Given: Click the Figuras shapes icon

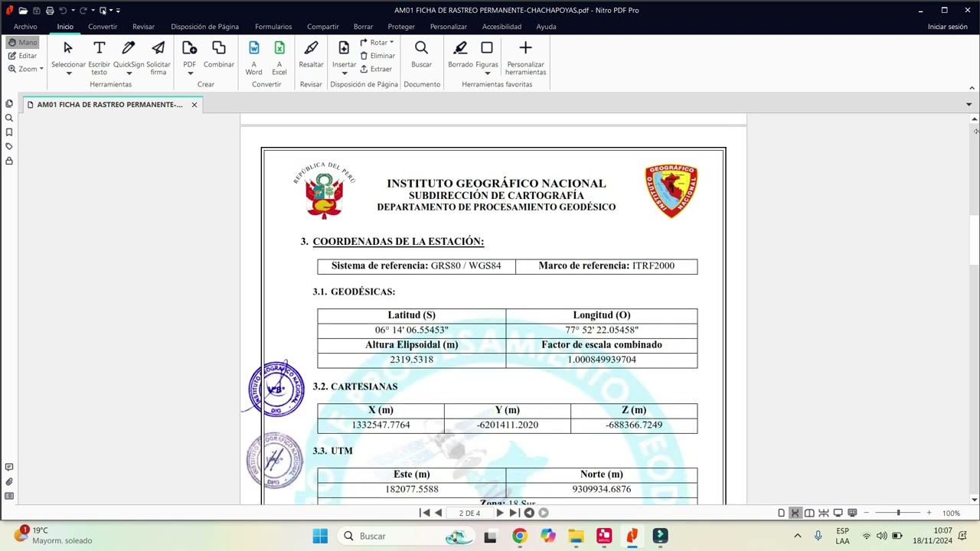Looking at the screenshot, I should point(487,48).
